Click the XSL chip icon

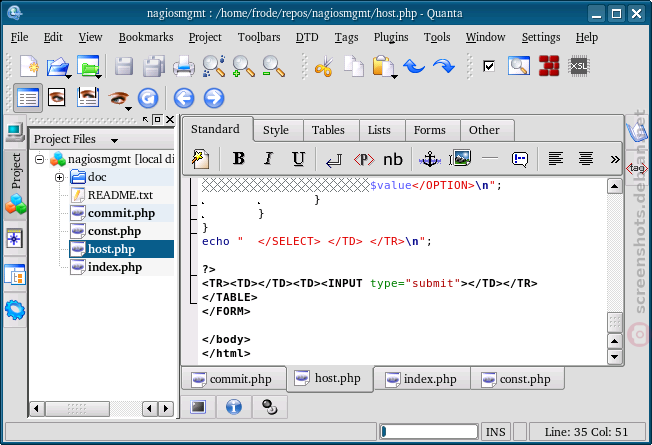pyautogui.click(x=579, y=66)
